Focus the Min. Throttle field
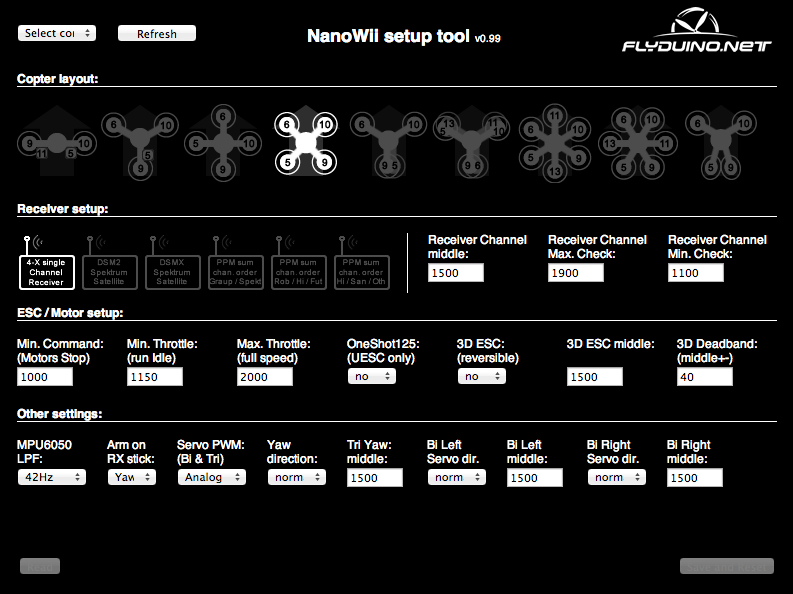 [155, 377]
